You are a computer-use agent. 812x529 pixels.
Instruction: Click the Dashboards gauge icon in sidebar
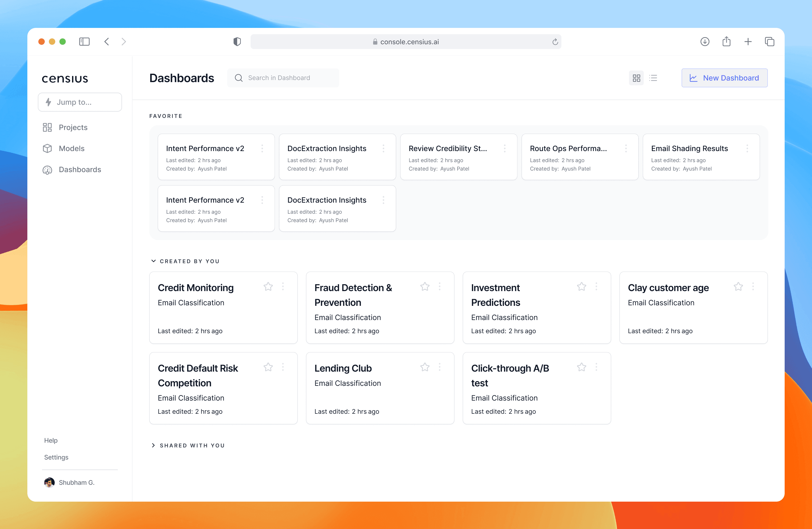click(47, 170)
